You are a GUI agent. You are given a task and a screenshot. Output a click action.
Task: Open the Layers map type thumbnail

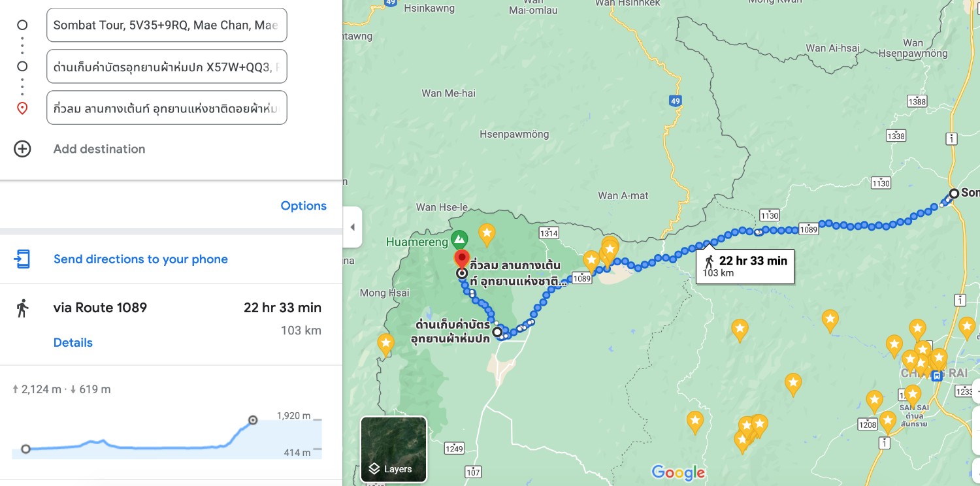[393, 449]
